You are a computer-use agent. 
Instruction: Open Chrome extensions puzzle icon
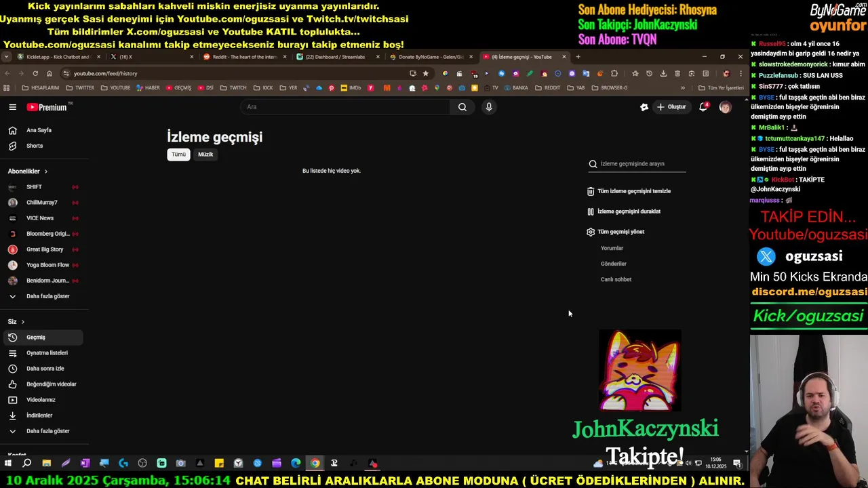[x=614, y=73]
